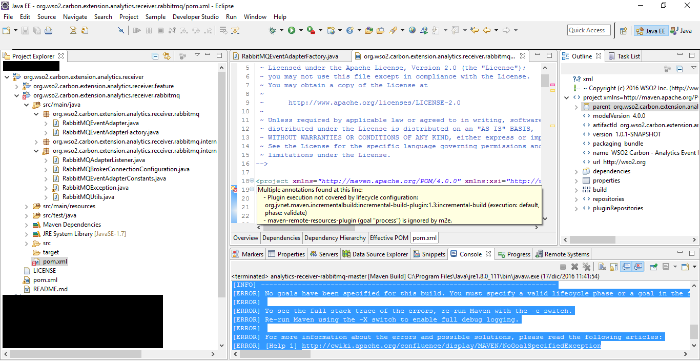Click the Save All toolbar icon
The height and width of the screenshot is (361, 700).
(37, 30)
